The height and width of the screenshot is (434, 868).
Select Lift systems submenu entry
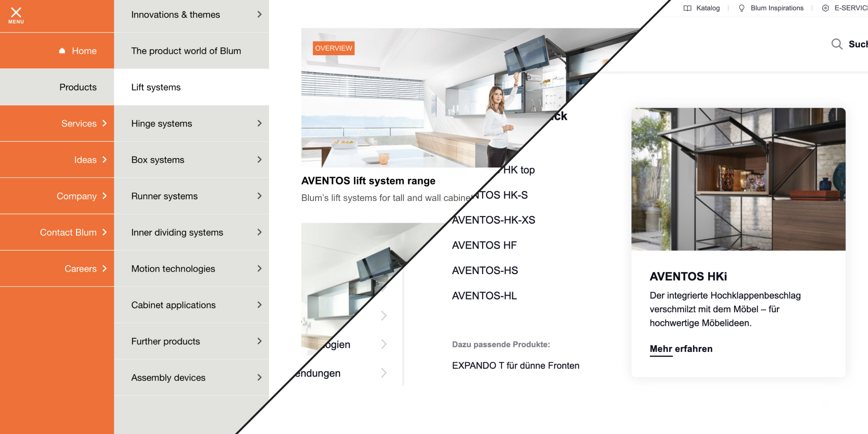(x=192, y=87)
